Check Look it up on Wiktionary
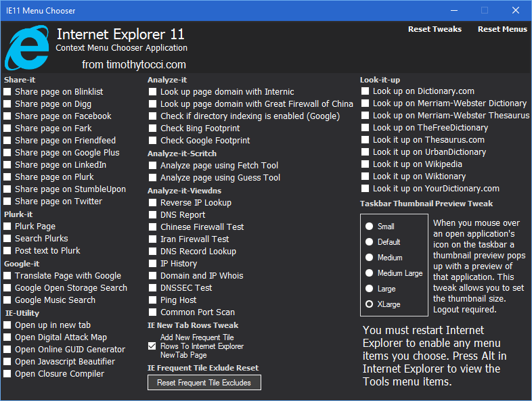The width and height of the screenshot is (532, 401). pos(365,176)
